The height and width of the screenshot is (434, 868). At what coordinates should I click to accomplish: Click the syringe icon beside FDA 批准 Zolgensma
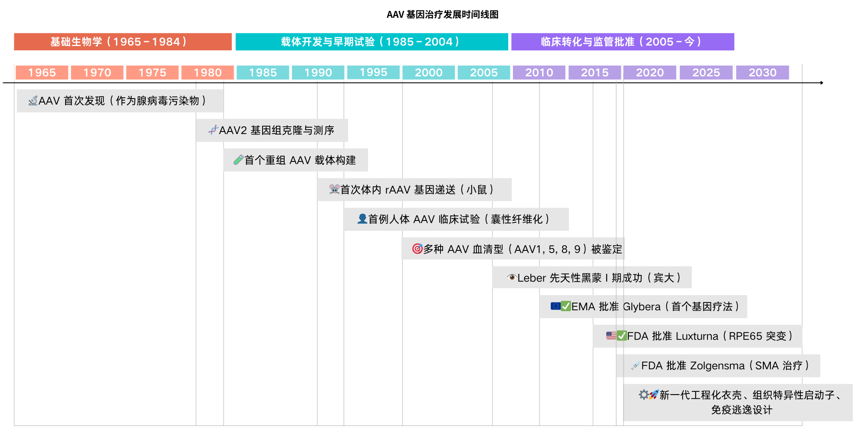tap(635, 366)
